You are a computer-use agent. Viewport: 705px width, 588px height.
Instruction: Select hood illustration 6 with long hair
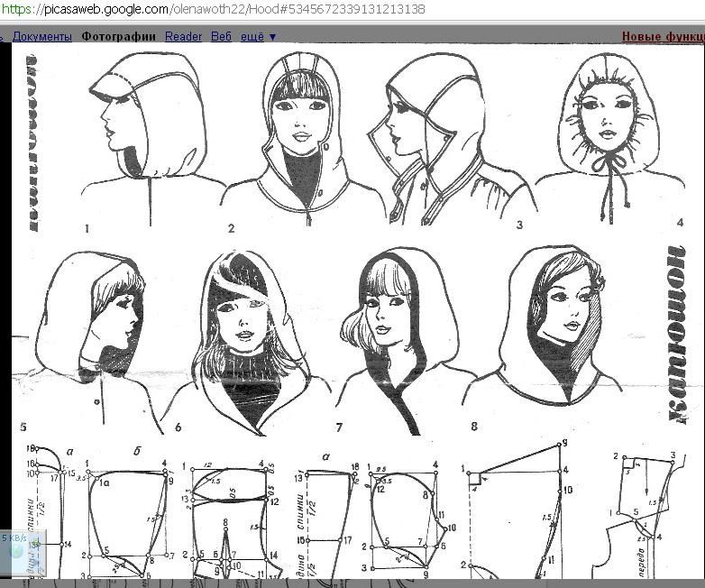pyautogui.click(x=250, y=342)
